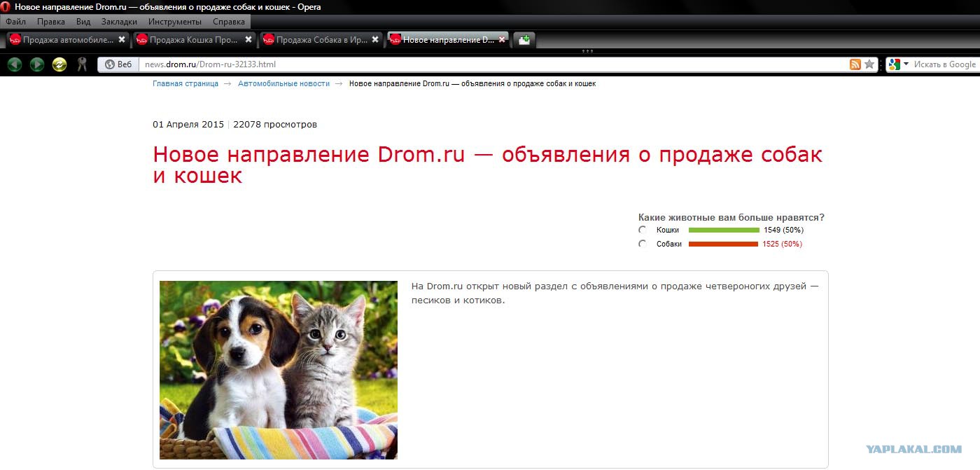Open a new tab with the plus button

524,40
